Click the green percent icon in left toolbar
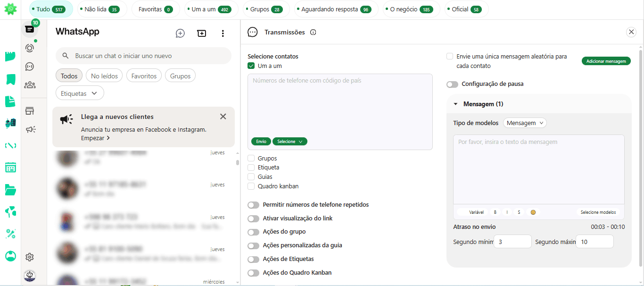 pyautogui.click(x=10, y=234)
